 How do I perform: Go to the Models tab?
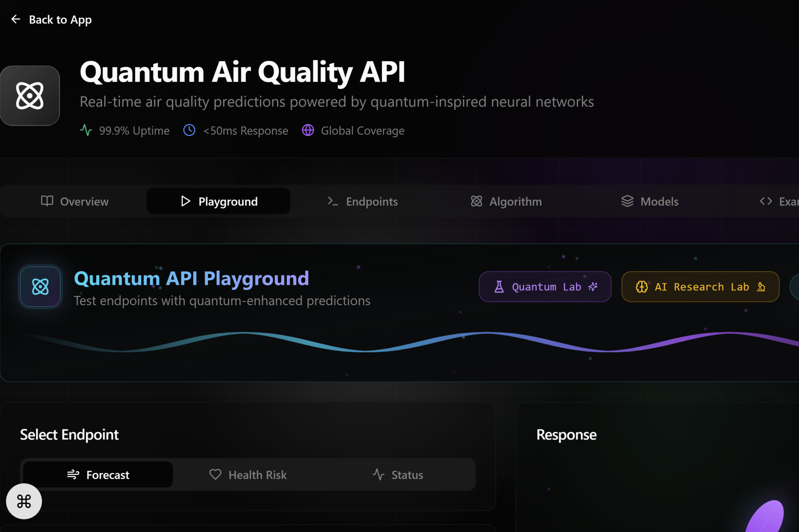point(650,202)
